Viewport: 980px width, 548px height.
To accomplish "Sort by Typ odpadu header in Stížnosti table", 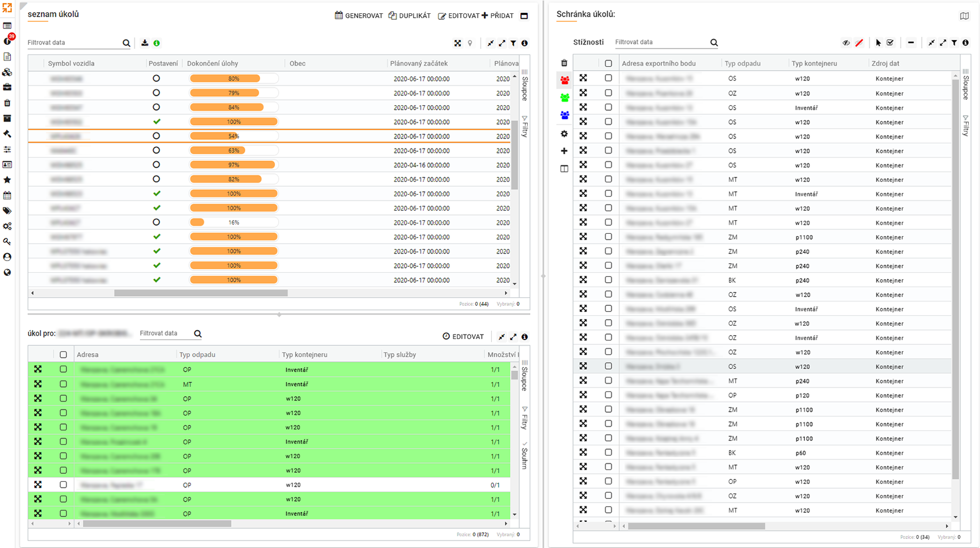I will 743,63.
